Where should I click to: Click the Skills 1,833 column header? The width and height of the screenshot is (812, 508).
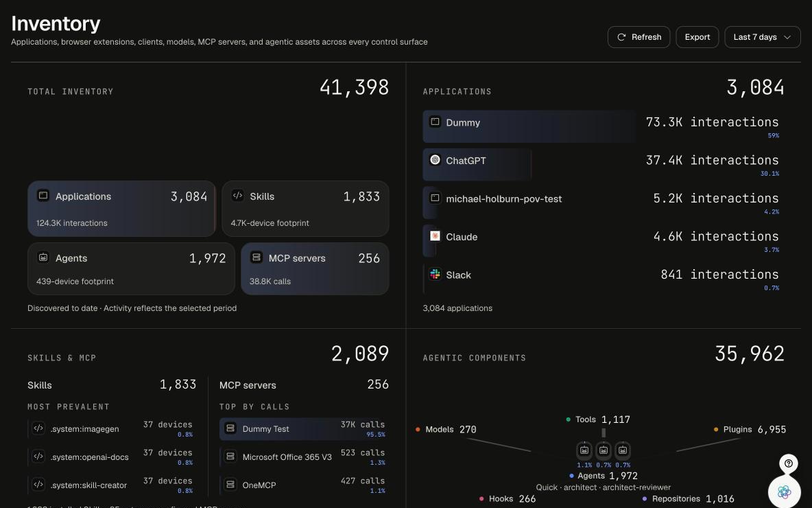point(112,384)
